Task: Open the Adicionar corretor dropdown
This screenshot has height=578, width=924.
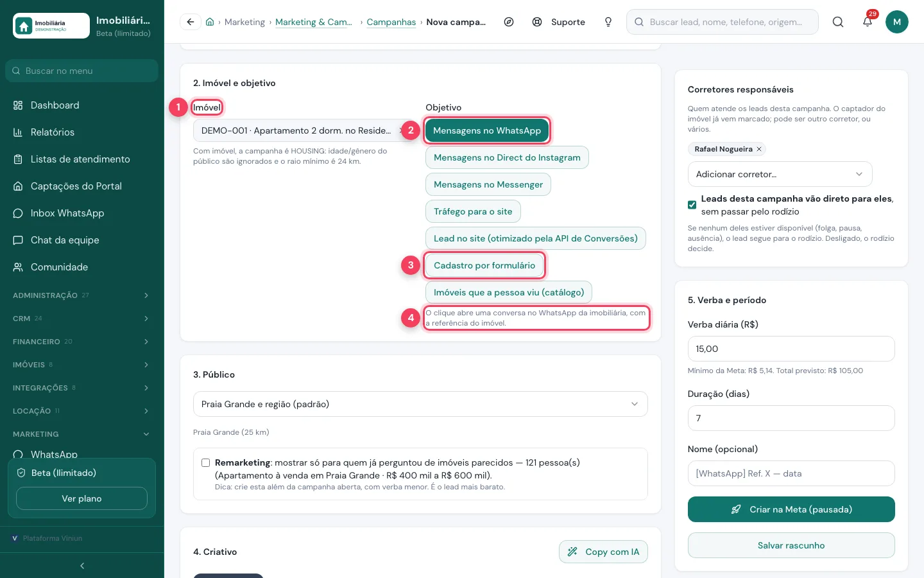Action: tap(780, 174)
